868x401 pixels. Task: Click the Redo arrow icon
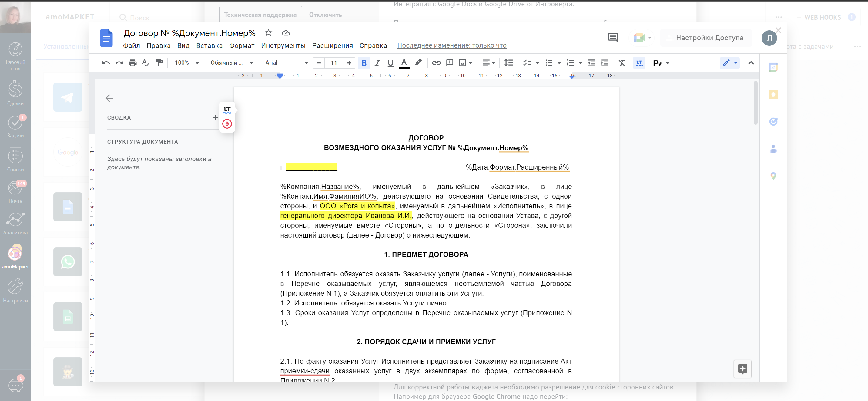119,63
